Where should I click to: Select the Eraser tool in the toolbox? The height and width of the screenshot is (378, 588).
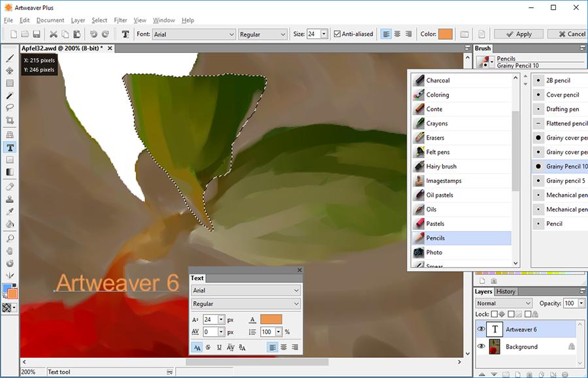pyautogui.click(x=10, y=186)
